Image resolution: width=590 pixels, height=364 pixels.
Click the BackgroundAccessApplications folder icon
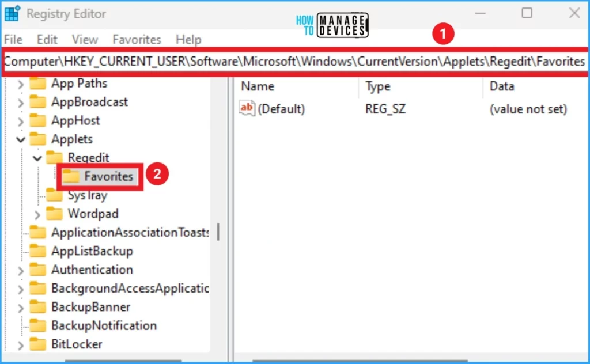[x=37, y=288]
